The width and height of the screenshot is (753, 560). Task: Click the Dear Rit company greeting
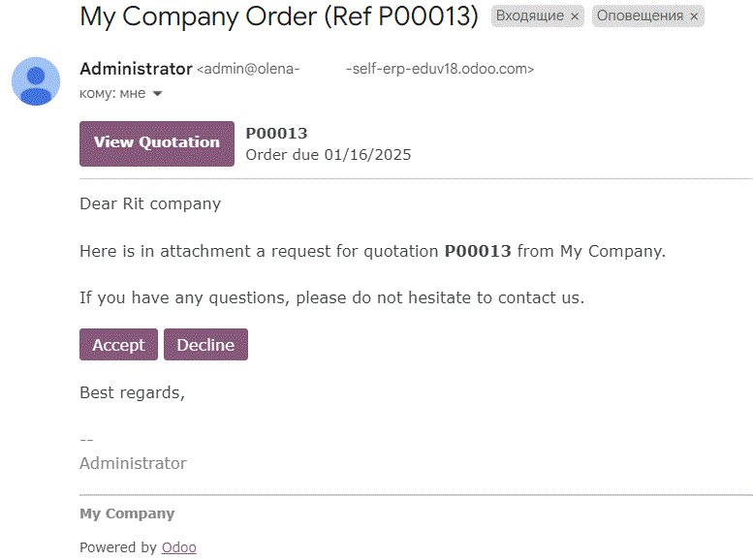tap(150, 203)
